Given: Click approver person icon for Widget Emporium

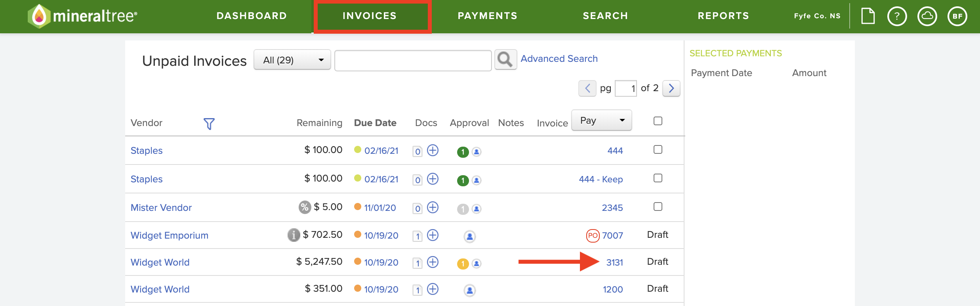Looking at the screenshot, I should point(470,237).
